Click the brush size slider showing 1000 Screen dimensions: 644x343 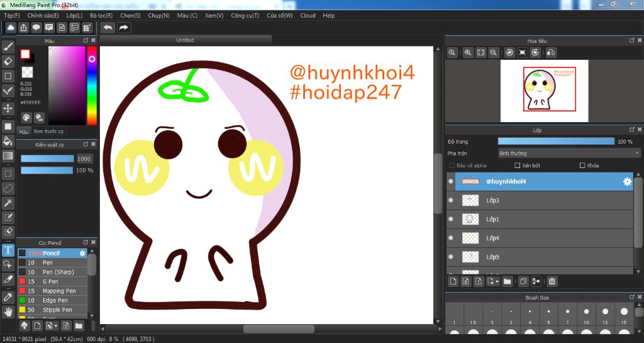coord(47,159)
